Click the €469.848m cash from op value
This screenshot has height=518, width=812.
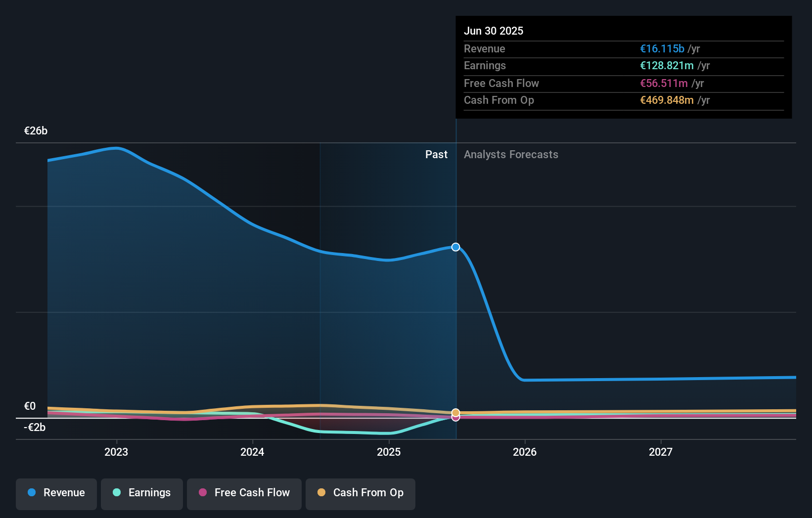[x=667, y=100]
